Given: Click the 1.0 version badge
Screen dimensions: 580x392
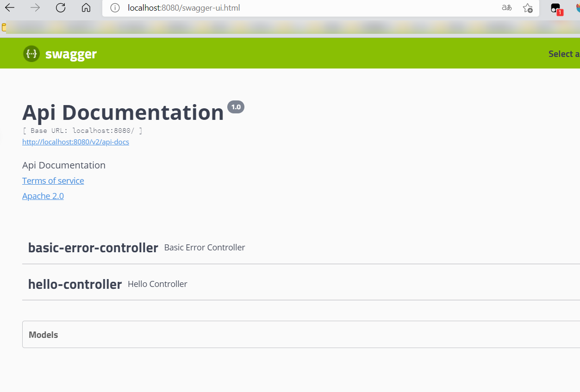Looking at the screenshot, I should click(236, 107).
